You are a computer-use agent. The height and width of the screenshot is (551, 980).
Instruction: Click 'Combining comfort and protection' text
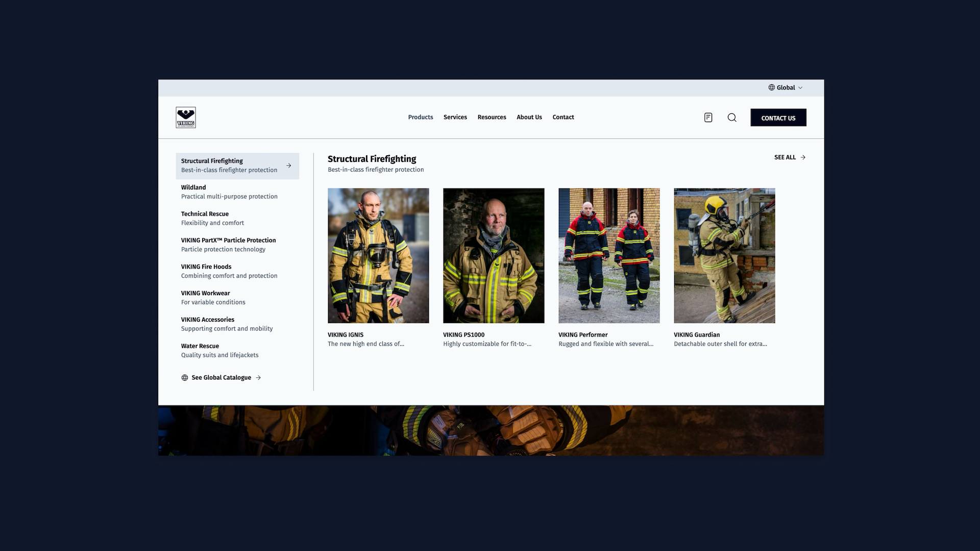tap(229, 276)
